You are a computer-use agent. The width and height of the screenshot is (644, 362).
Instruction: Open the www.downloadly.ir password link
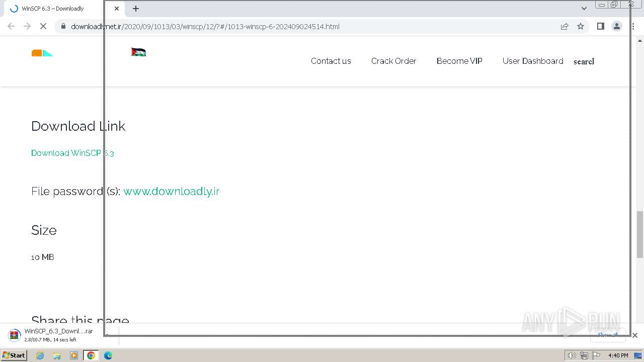tap(172, 191)
